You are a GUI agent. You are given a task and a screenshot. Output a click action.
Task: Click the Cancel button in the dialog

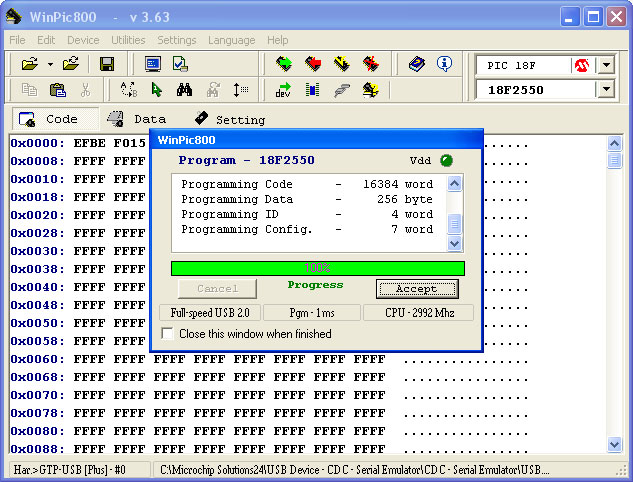click(x=217, y=289)
